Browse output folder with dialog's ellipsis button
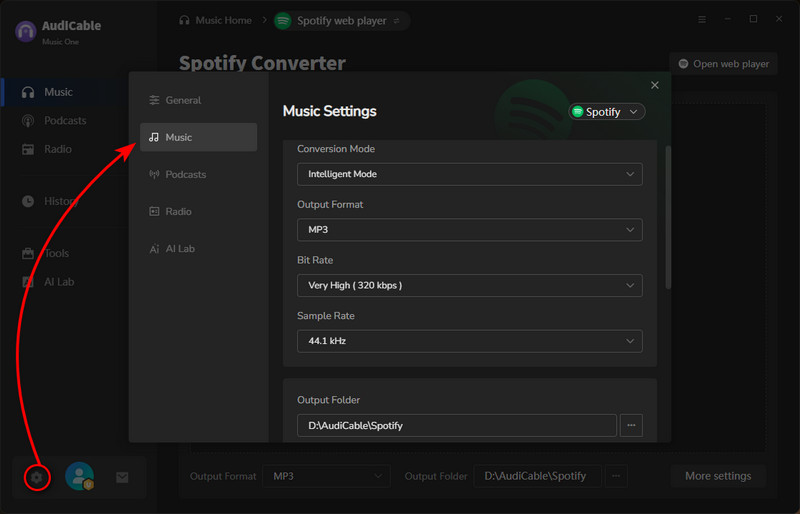The image size is (800, 514). [631, 425]
